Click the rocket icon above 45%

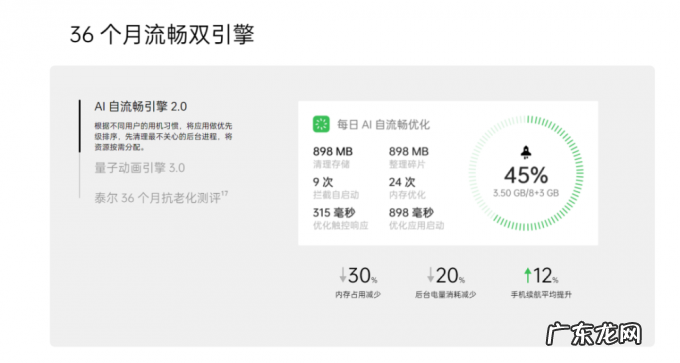tap(526, 152)
